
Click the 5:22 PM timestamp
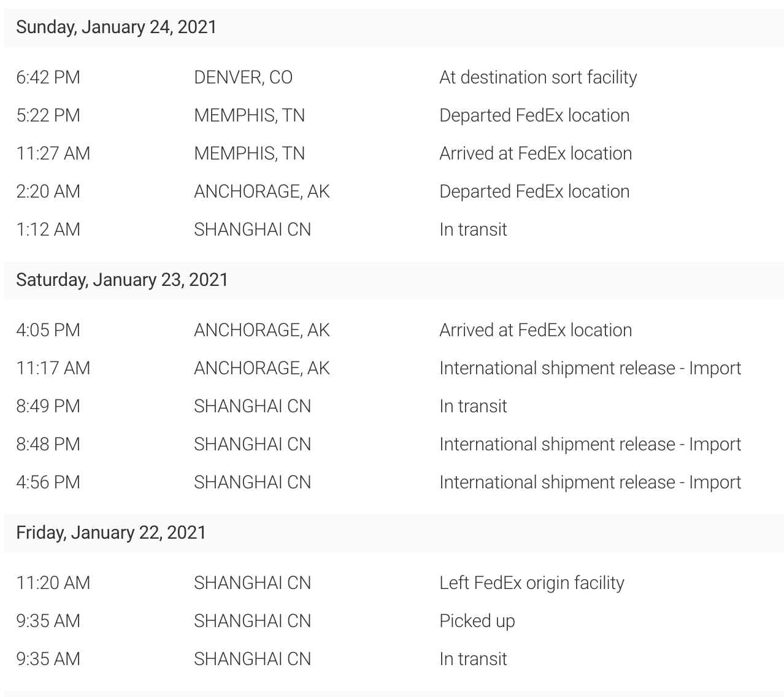click(x=48, y=115)
